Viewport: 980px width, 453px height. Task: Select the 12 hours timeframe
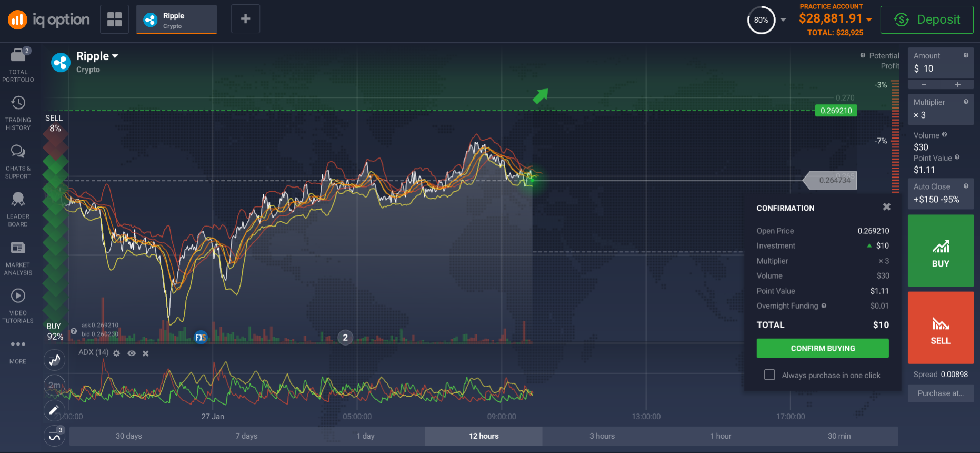[484, 436]
